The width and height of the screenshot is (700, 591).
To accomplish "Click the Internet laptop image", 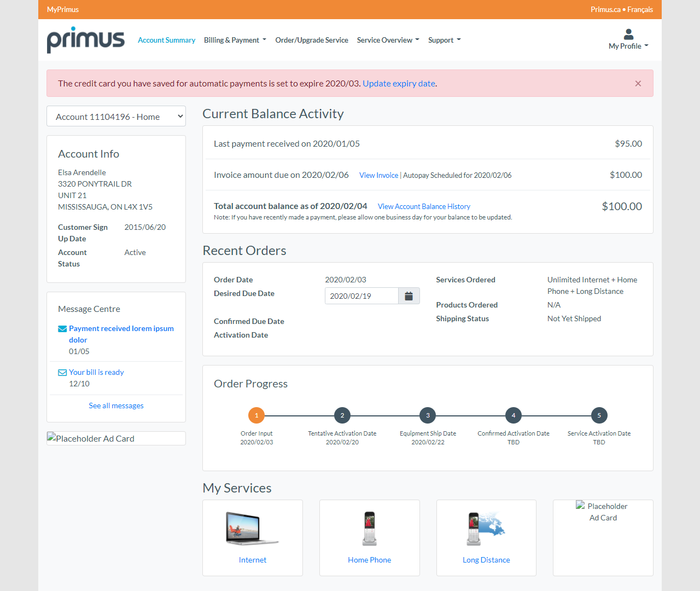I will pyautogui.click(x=253, y=528).
